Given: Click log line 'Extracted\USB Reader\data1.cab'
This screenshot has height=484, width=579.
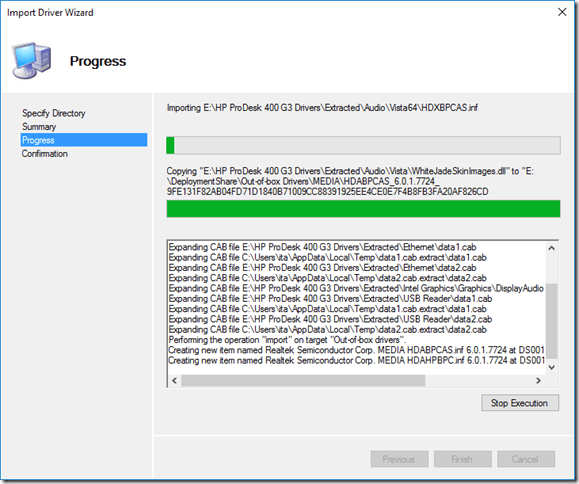Looking at the screenshot, I should [x=330, y=299].
